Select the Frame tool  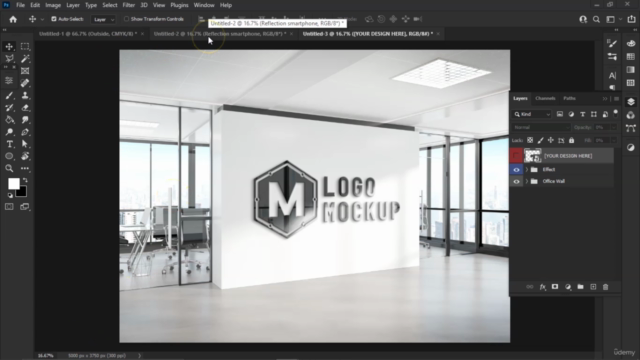pos(25,71)
